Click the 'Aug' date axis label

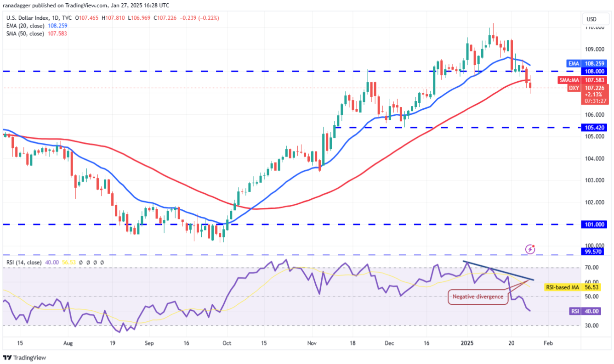point(68,343)
